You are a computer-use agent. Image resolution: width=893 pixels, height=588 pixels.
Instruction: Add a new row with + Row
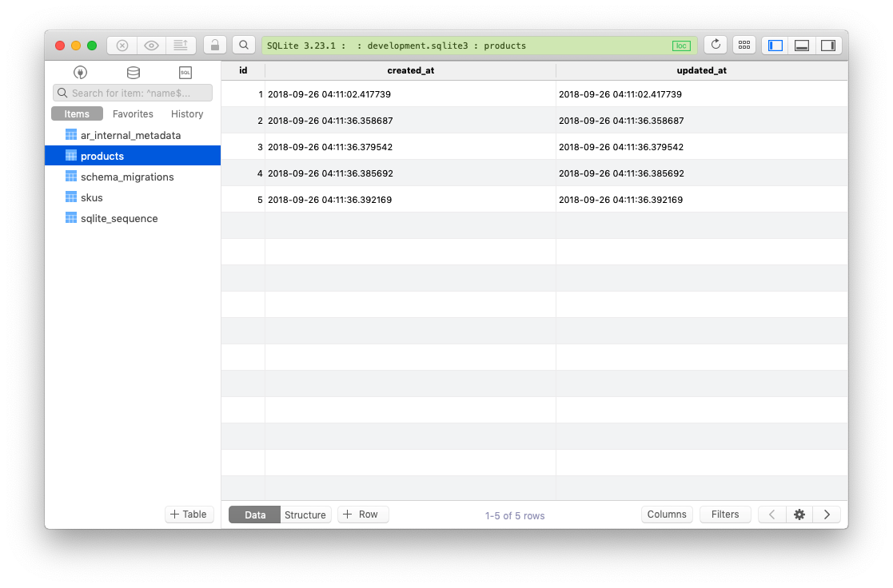pos(363,514)
